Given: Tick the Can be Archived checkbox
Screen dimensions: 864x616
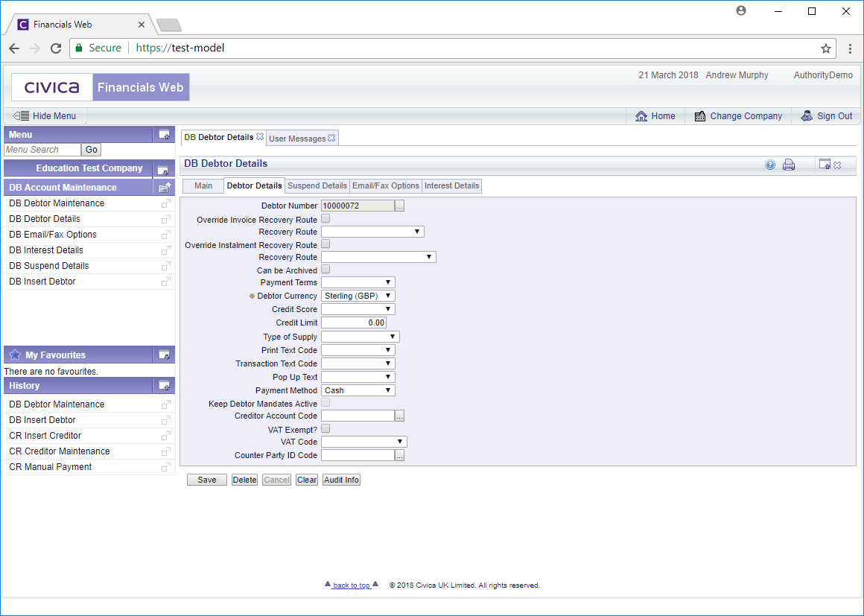Looking at the screenshot, I should [x=325, y=270].
